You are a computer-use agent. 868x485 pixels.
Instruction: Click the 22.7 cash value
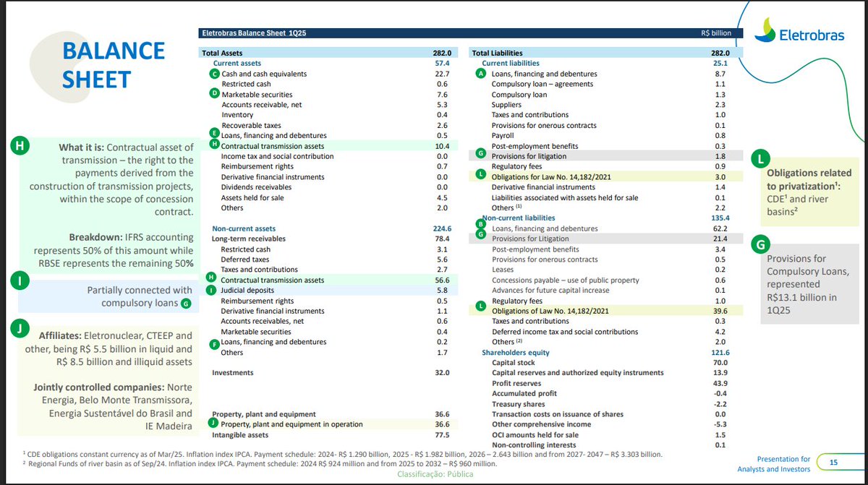point(443,74)
